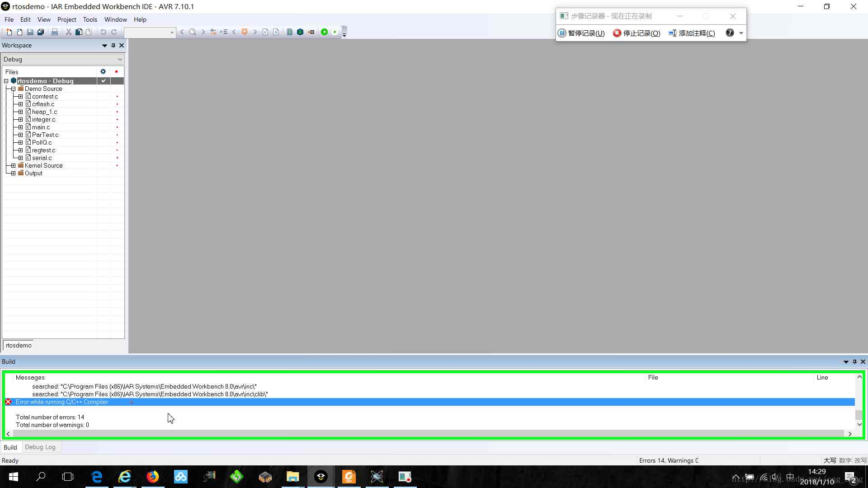Click the Find Previous arrow left of the magnifier

[182, 32]
